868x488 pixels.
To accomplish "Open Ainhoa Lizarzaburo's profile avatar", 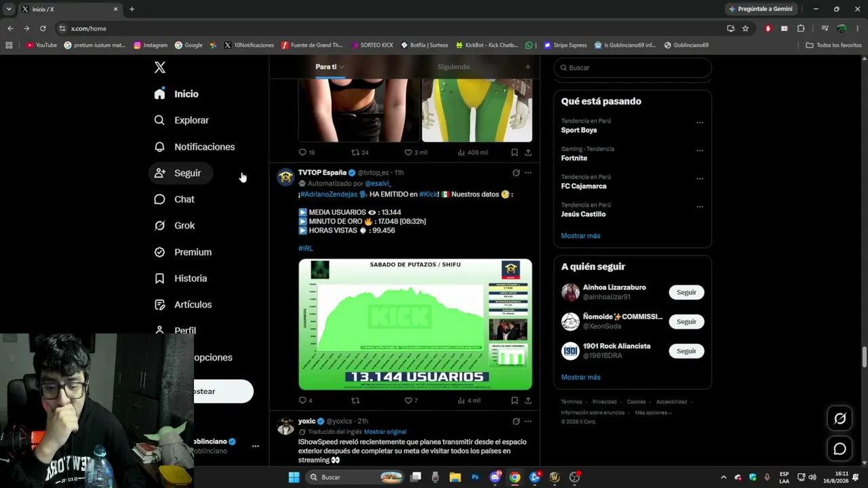I will [x=570, y=292].
